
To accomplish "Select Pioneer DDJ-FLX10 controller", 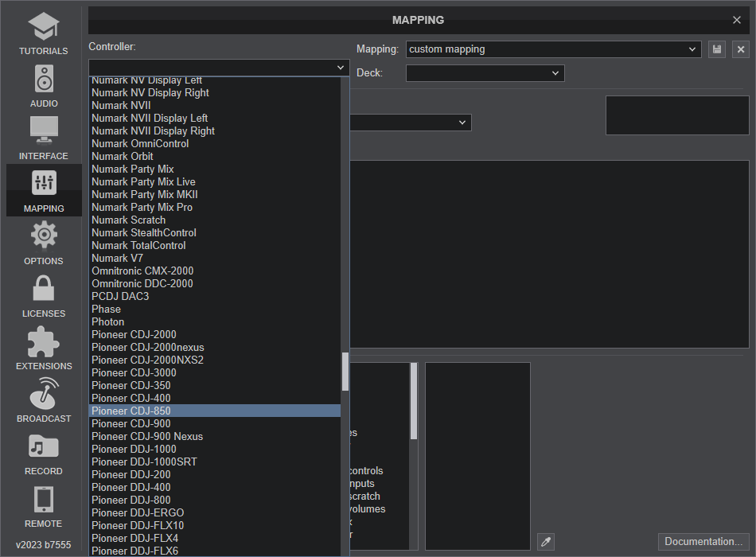I will (x=215, y=526).
